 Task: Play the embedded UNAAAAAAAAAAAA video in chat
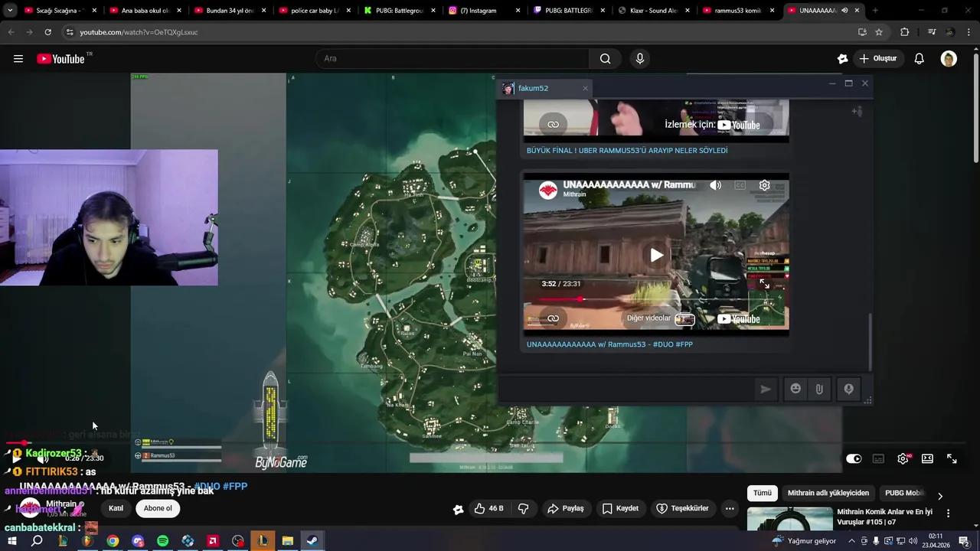click(656, 255)
